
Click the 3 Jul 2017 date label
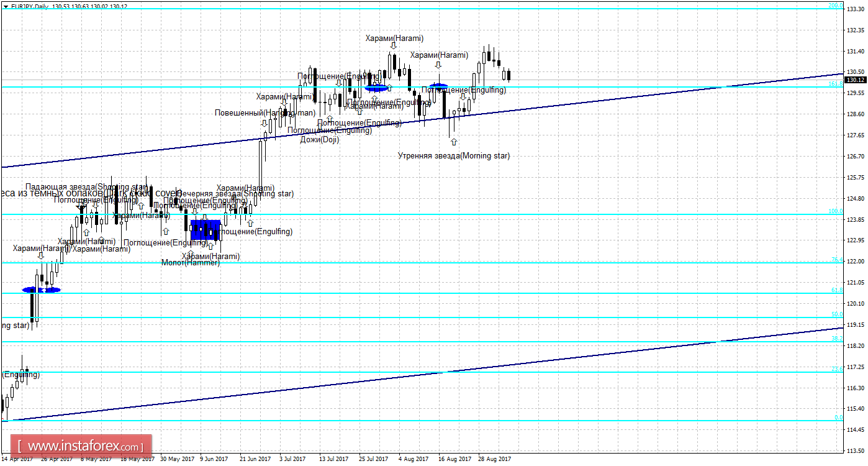293,460
